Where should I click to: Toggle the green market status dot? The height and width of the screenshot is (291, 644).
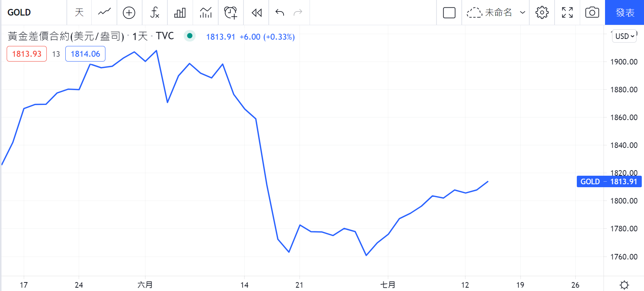(x=190, y=36)
